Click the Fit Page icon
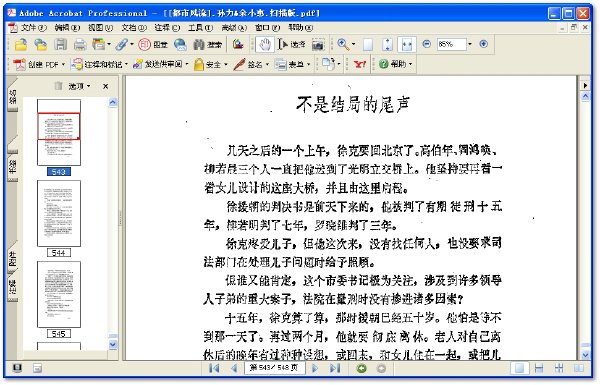Image resolution: width=600 pixels, height=385 pixels. (x=387, y=45)
